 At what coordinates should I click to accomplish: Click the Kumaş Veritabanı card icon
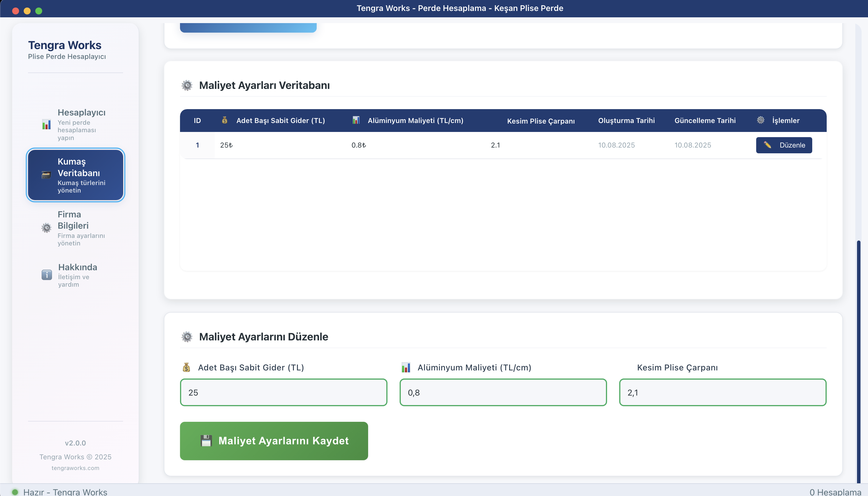[46, 175]
